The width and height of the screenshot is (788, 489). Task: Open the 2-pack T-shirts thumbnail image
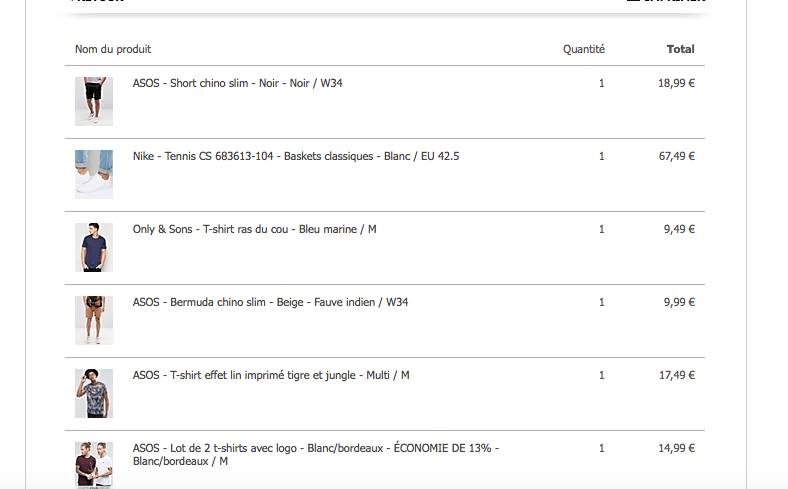point(94,465)
